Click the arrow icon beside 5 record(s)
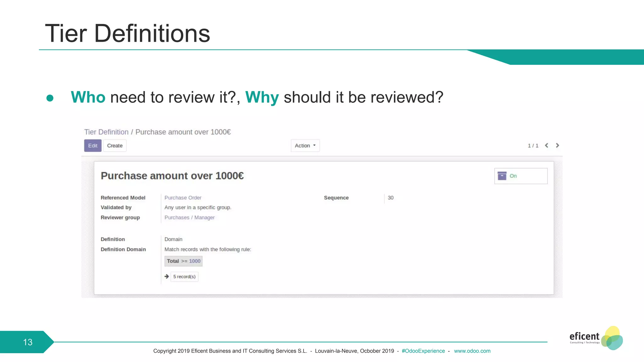644x362 pixels. tap(167, 277)
